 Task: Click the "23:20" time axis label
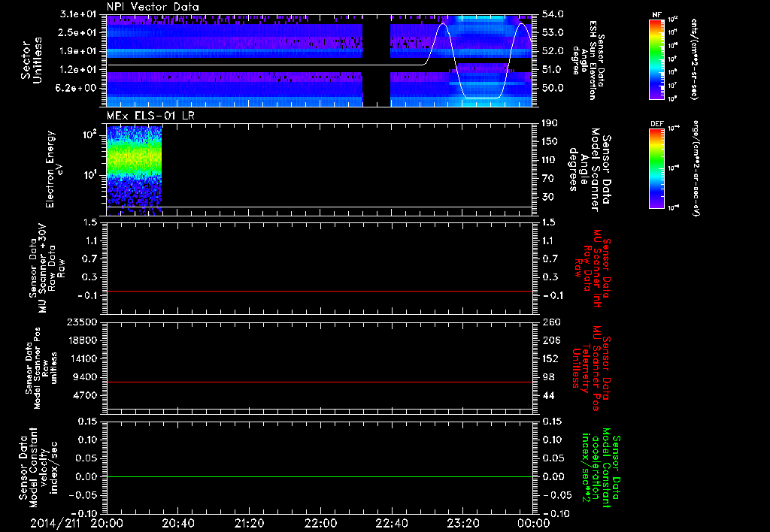click(462, 523)
